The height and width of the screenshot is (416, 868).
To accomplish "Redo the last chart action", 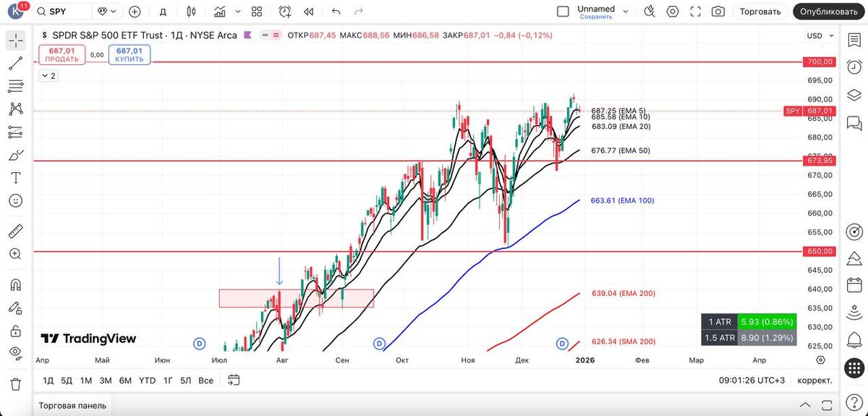I will (360, 12).
